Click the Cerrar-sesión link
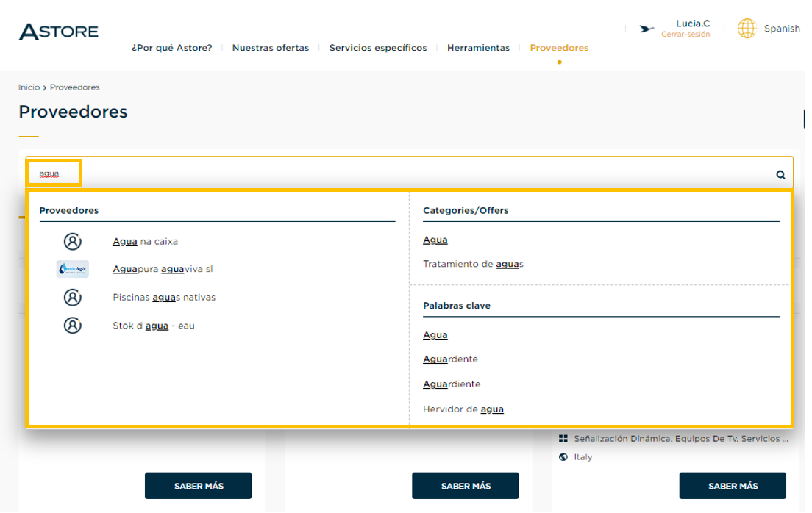The height and width of the screenshot is (513, 812). (x=685, y=34)
